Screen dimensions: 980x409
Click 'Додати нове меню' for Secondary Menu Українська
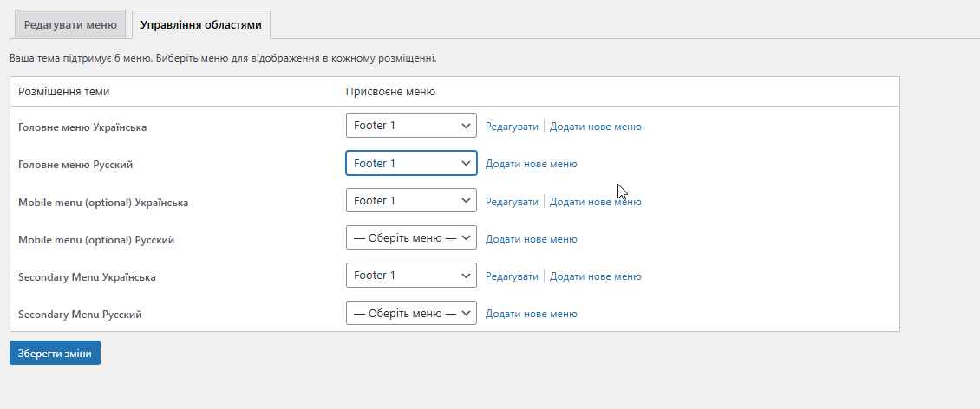click(x=595, y=276)
